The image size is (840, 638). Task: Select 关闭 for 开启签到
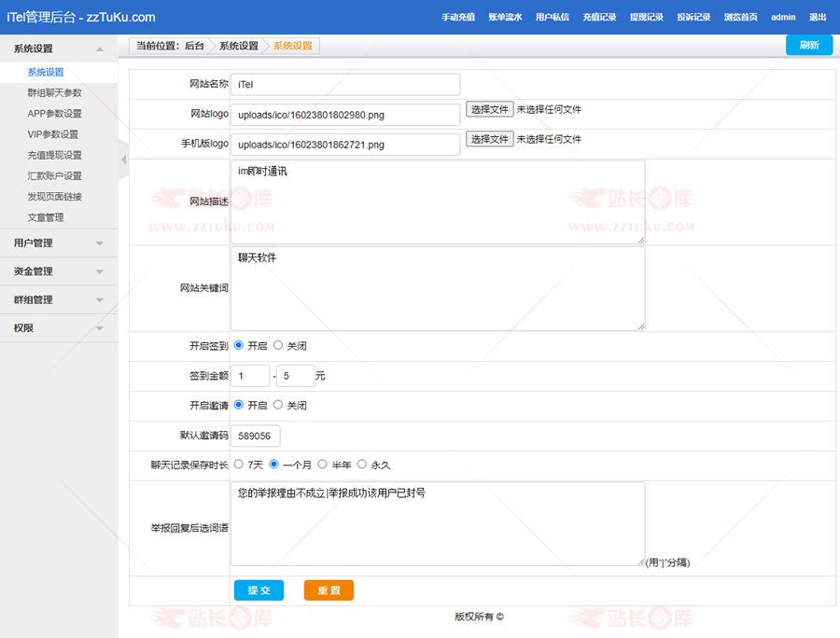tap(278, 345)
